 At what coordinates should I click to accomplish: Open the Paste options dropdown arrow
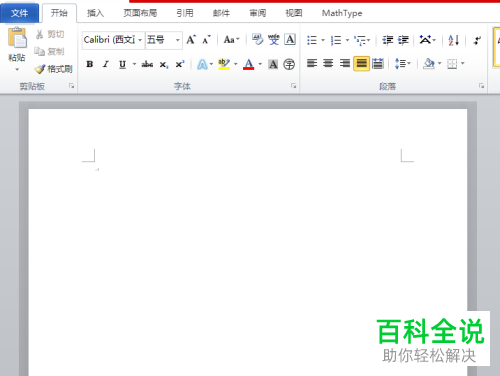(17, 69)
